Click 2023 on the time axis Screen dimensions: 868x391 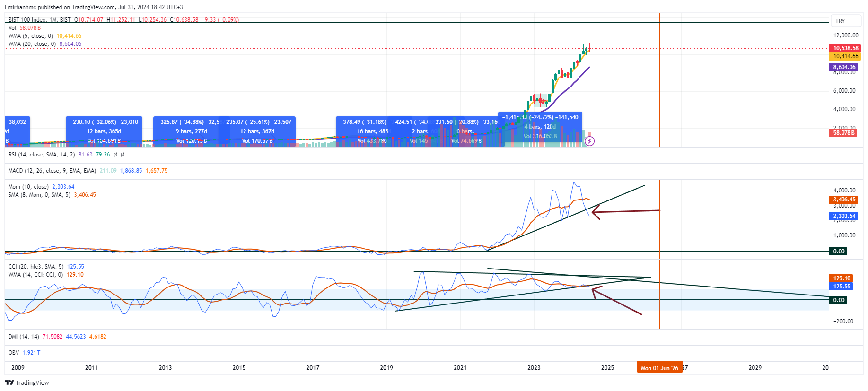pos(534,368)
